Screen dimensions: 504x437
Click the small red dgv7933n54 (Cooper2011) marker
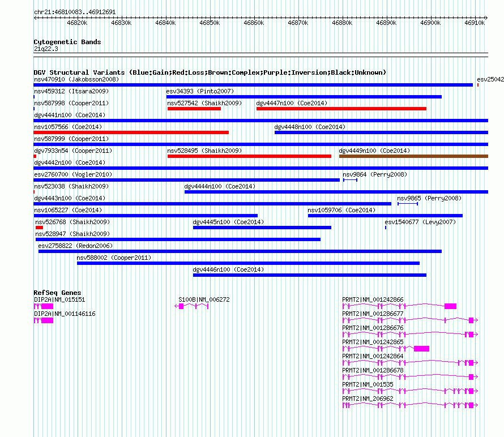coord(35,156)
